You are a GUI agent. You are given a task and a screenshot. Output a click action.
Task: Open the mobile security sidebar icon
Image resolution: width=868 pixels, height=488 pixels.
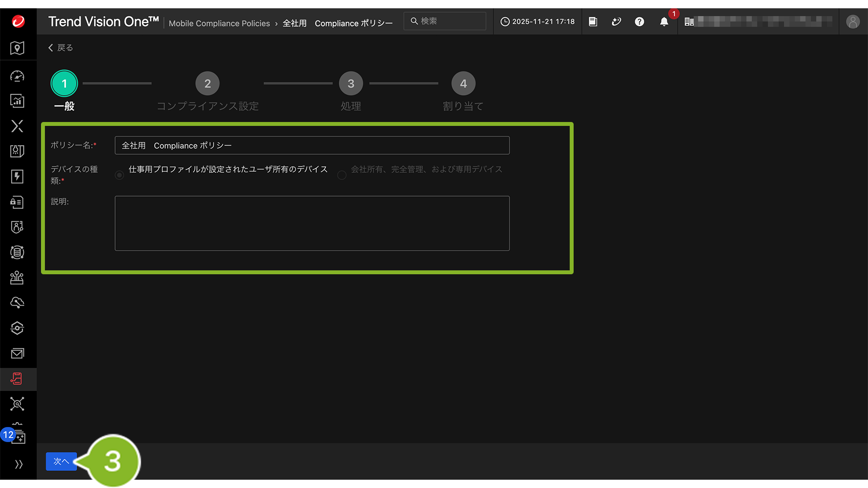(x=18, y=379)
